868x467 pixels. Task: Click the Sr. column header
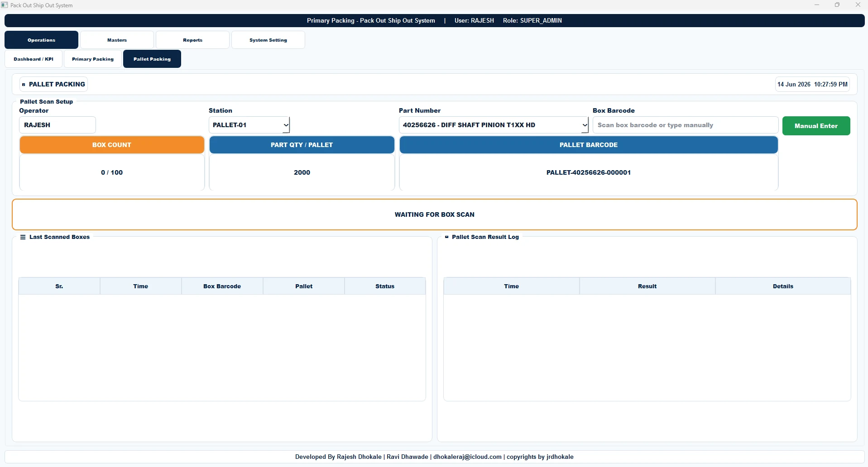[x=59, y=286]
